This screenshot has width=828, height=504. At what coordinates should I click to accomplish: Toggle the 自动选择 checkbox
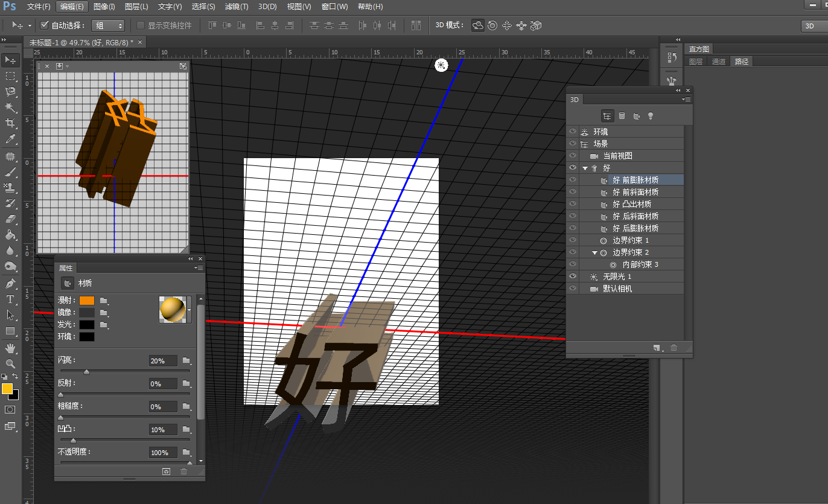[x=44, y=25]
